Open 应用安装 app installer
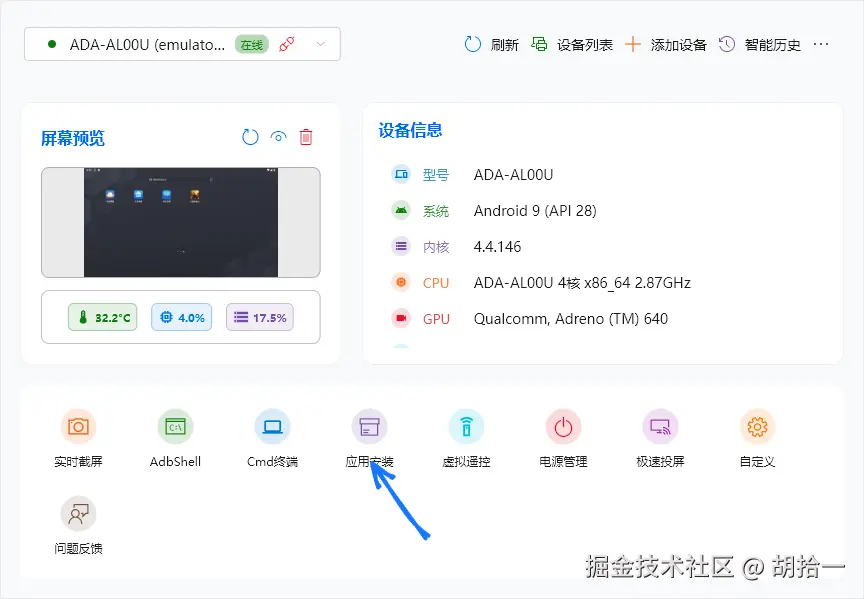This screenshot has height=599, width=864. [369, 438]
